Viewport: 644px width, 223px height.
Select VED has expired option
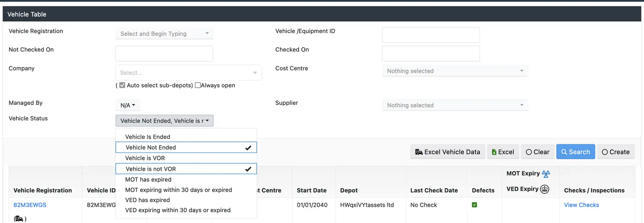(147, 200)
